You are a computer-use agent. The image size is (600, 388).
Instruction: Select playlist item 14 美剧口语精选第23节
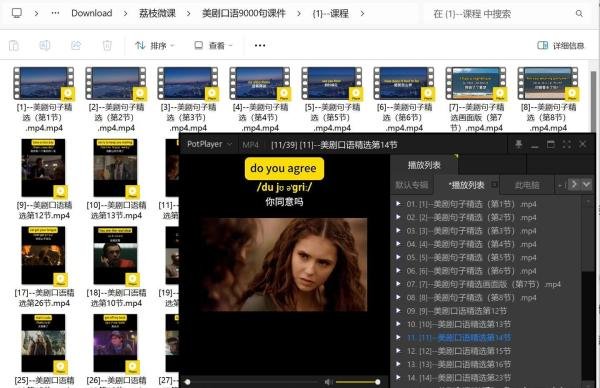tap(486, 378)
